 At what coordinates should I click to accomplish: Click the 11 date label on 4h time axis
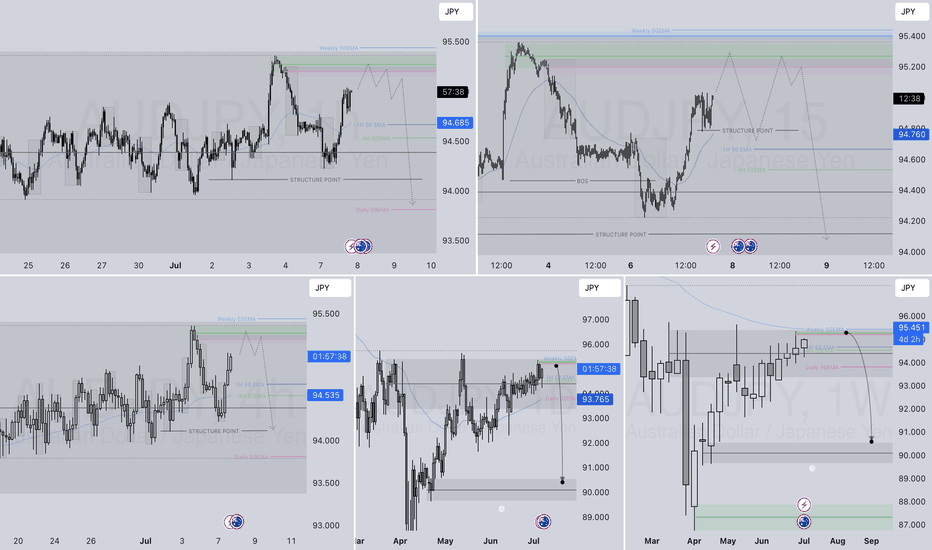[x=291, y=541]
